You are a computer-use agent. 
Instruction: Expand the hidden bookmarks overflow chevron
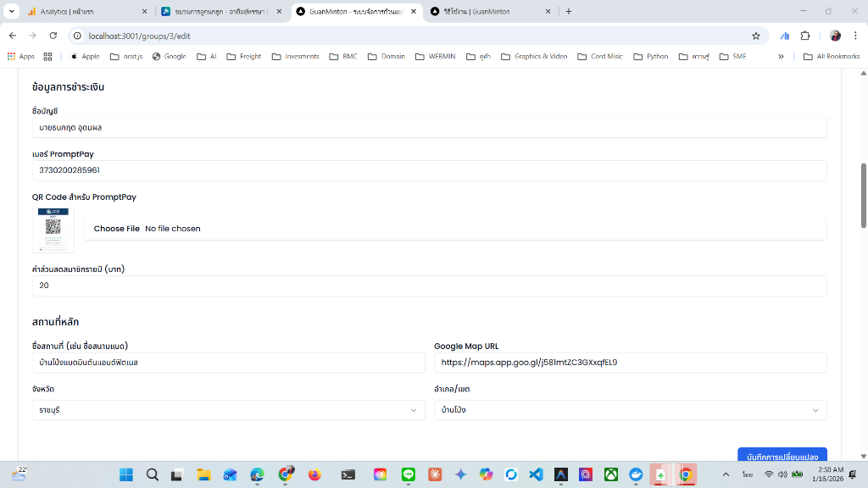[781, 57]
